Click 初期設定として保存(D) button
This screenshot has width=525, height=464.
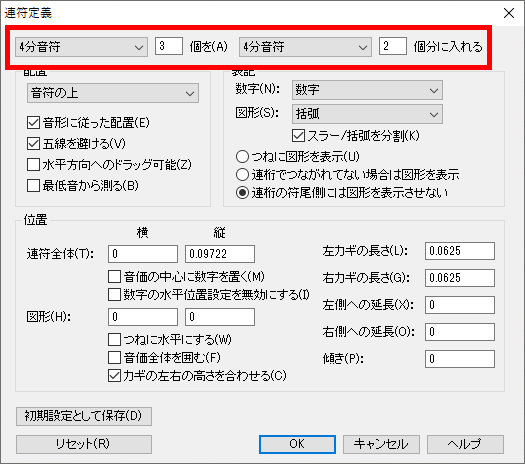[84, 416]
